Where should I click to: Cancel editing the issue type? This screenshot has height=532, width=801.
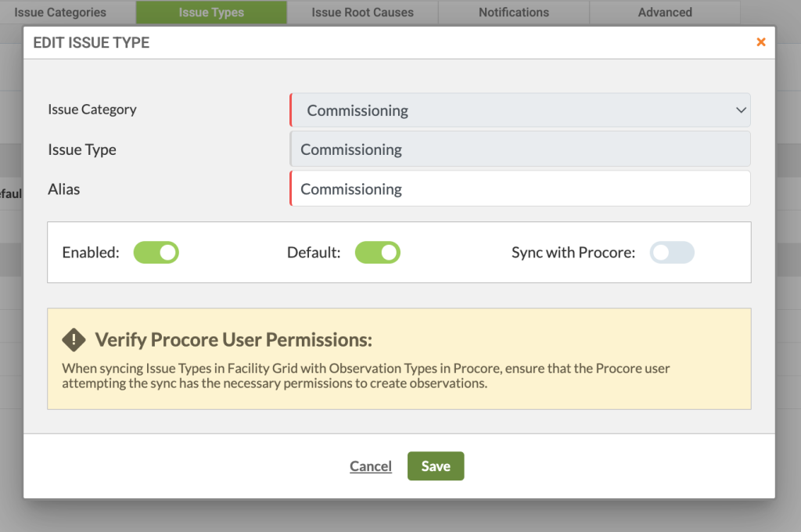pyautogui.click(x=371, y=466)
